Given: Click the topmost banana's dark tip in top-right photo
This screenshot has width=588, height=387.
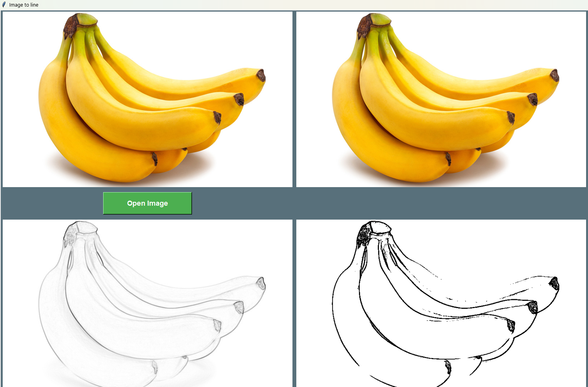Looking at the screenshot, I should coord(555,75).
